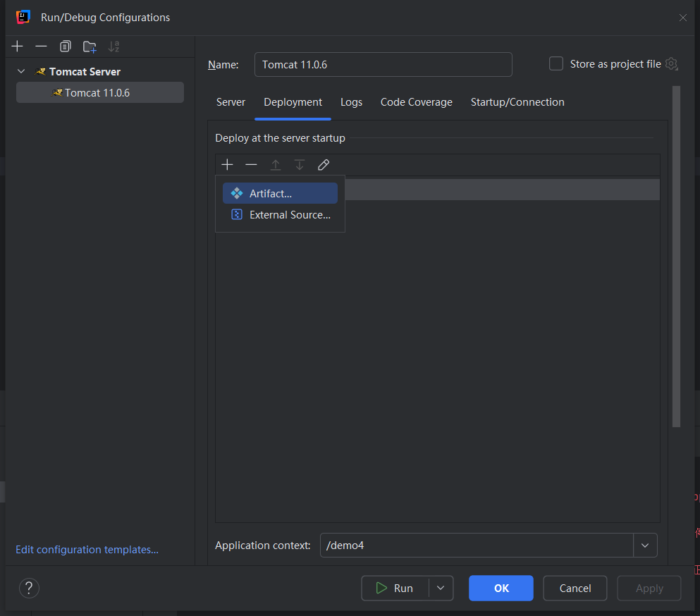The height and width of the screenshot is (616, 700).
Task: Select the Tomcat Server group label
Action: click(85, 71)
